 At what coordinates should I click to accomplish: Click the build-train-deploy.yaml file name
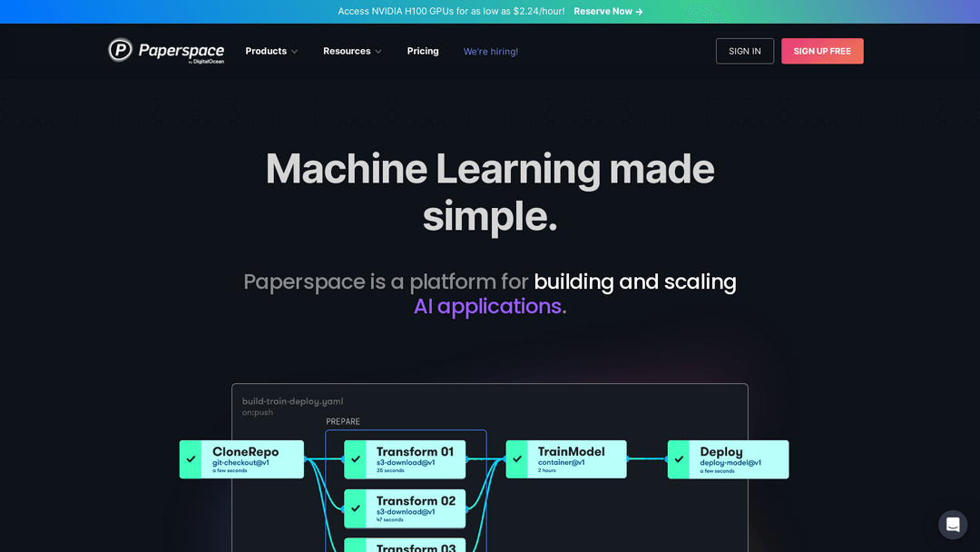click(x=292, y=401)
